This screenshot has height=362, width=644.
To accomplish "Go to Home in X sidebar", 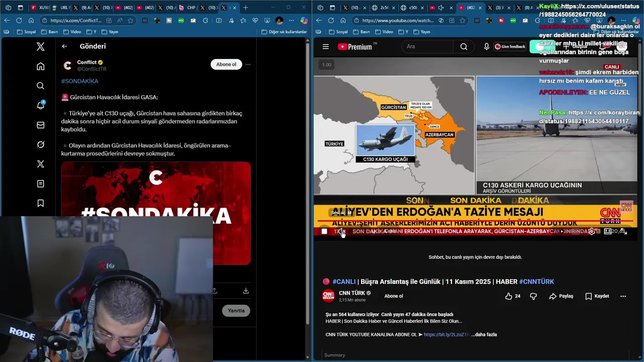I will [x=41, y=66].
